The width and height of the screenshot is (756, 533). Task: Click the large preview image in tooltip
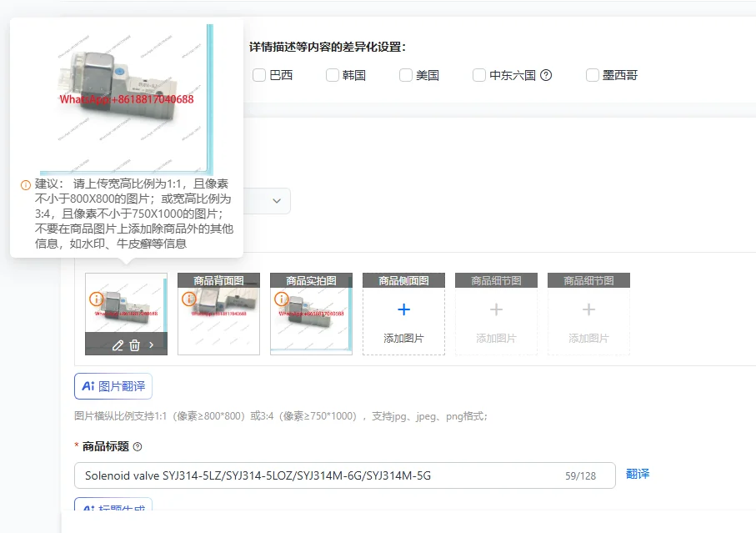pos(127,99)
